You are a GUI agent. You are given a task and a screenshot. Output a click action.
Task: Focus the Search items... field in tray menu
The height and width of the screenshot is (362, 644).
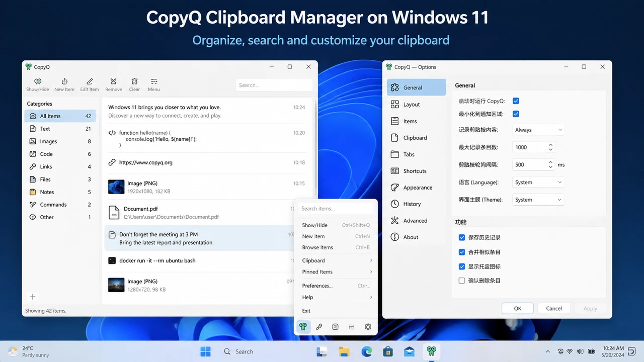(337, 209)
